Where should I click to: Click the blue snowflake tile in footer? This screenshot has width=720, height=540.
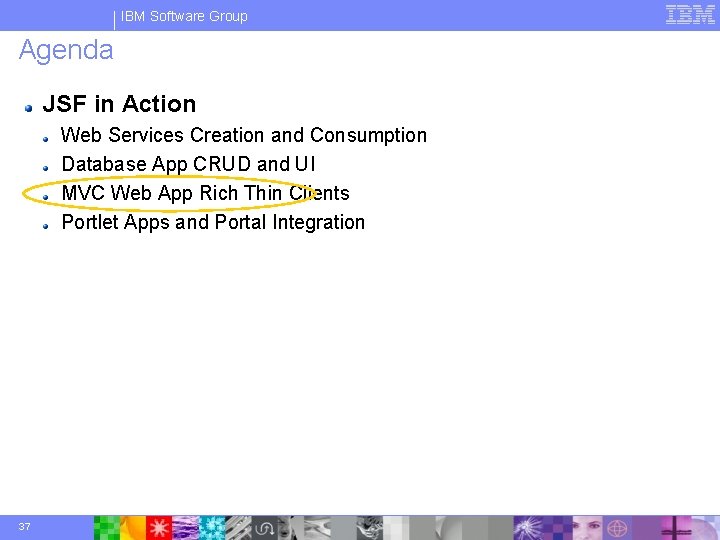point(212,528)
